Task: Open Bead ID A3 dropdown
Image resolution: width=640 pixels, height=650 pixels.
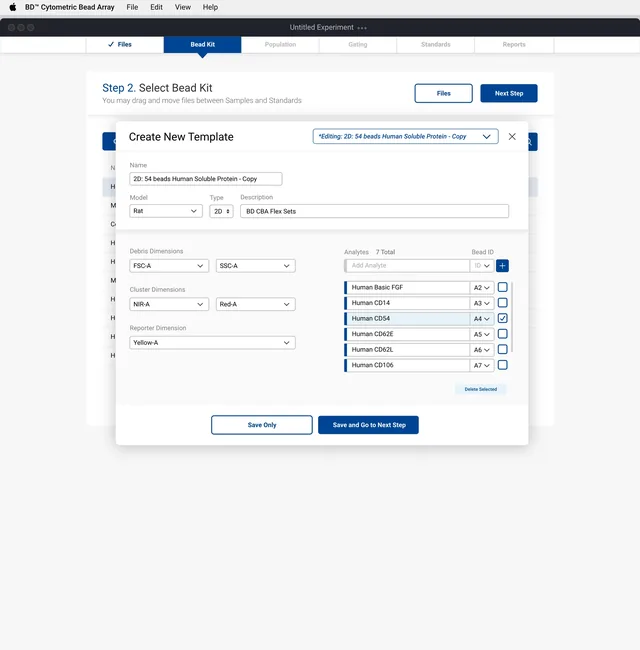Action: pyautogui.click(x=482, y=303)
